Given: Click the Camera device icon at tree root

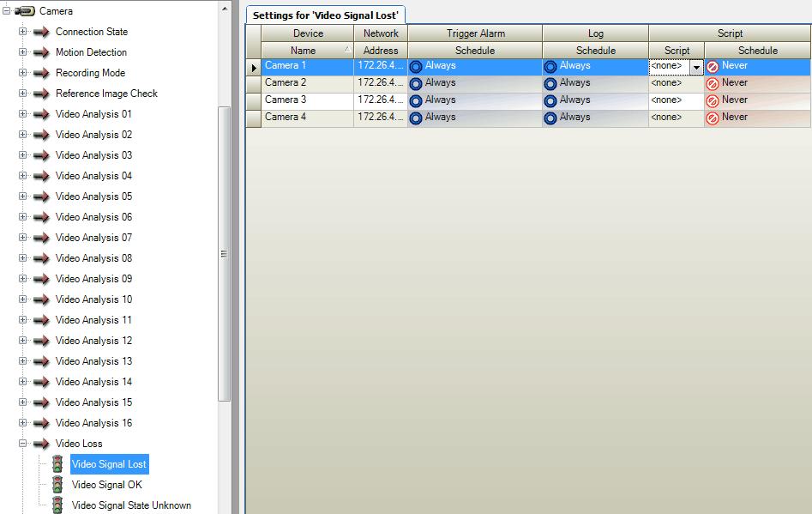Looking at the screenshot, I should [25, 11].
